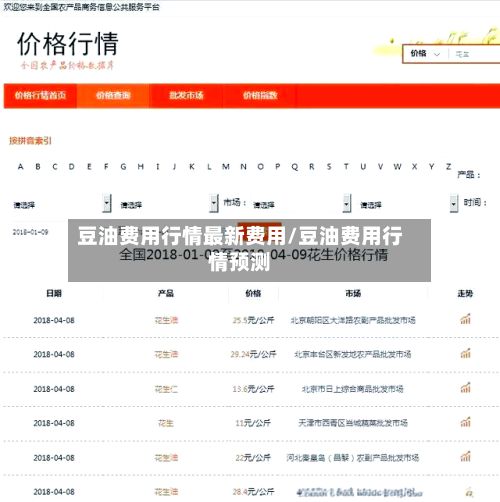Filter products by letter G

(x=123, y=166)
